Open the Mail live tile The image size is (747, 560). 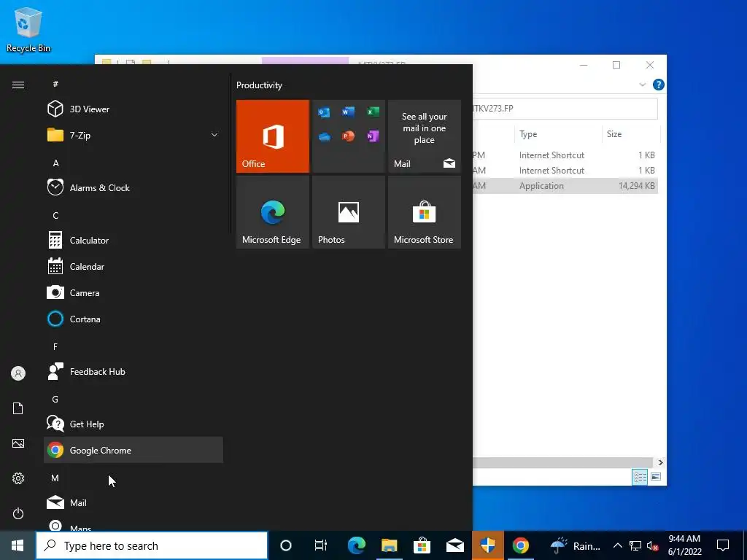[x=424, y=136]
